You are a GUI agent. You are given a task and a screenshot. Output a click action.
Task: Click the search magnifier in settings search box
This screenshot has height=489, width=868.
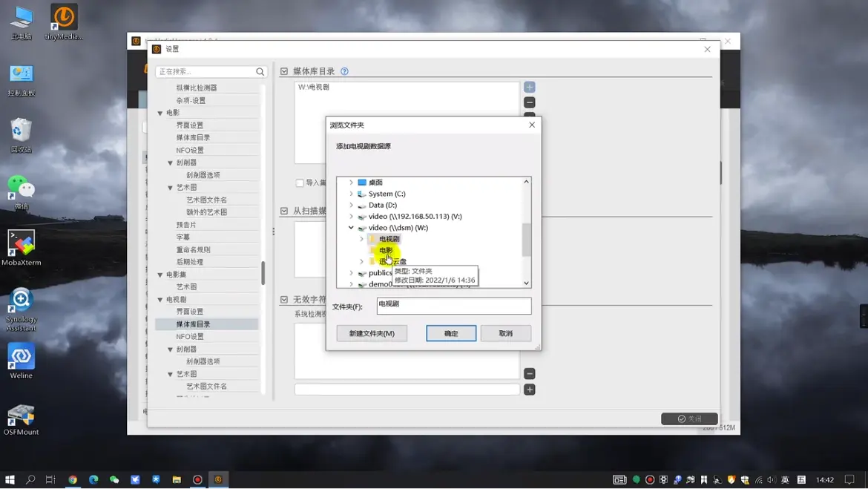[260, 72]
